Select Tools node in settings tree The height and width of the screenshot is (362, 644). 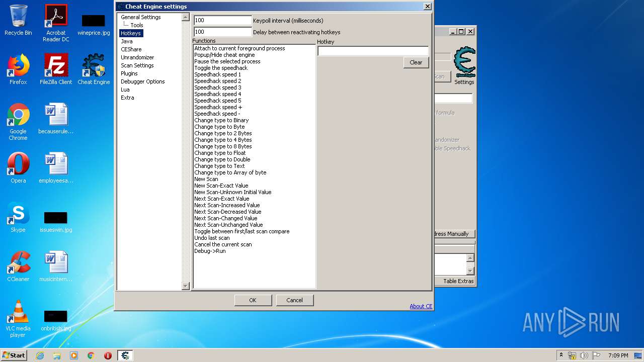[x=137, y=25]
